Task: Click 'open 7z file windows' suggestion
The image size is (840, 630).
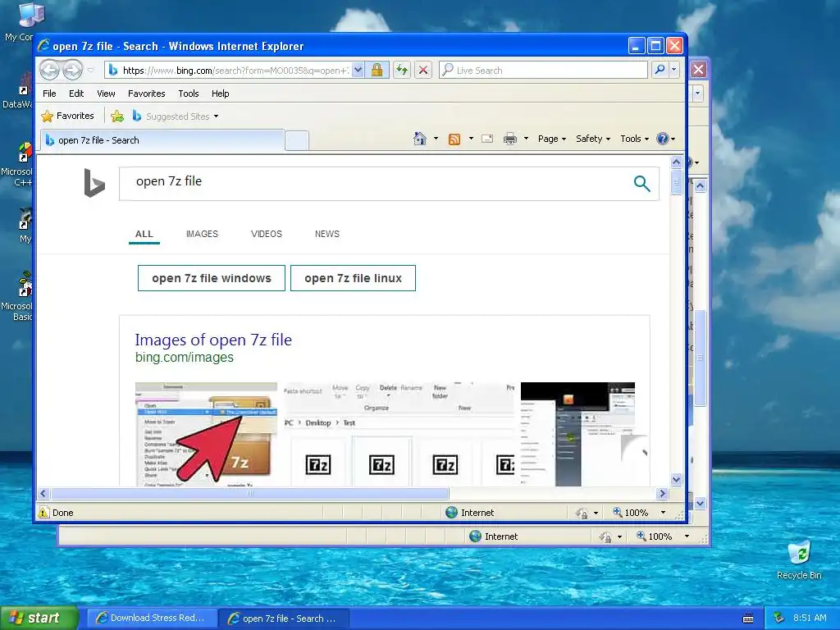Action: 212,278
